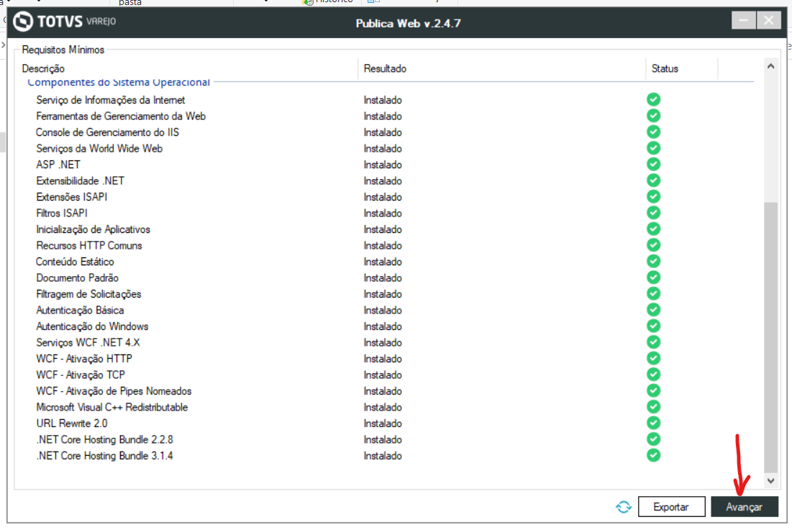Click the Avançar button
The width and height of the screenshot is (792, 532).
[x=744, y=507]
